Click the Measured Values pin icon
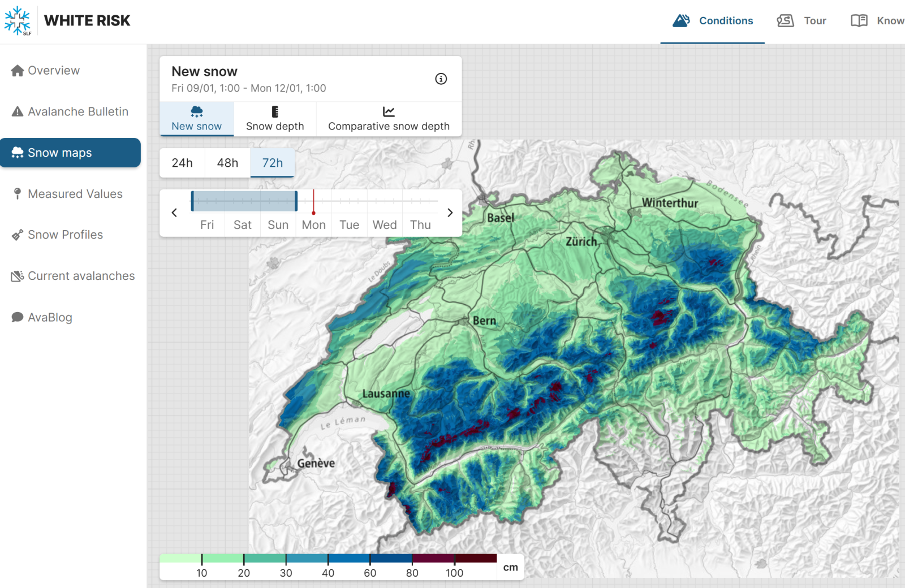Screen dimensions: 905x588 tap(18, 194)
